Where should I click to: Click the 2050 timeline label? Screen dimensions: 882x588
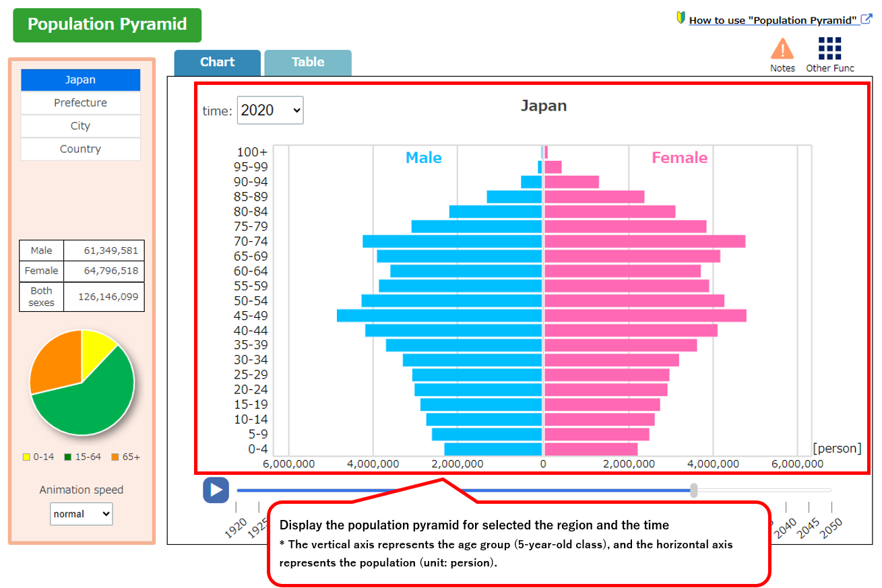[x=832, y=528]
